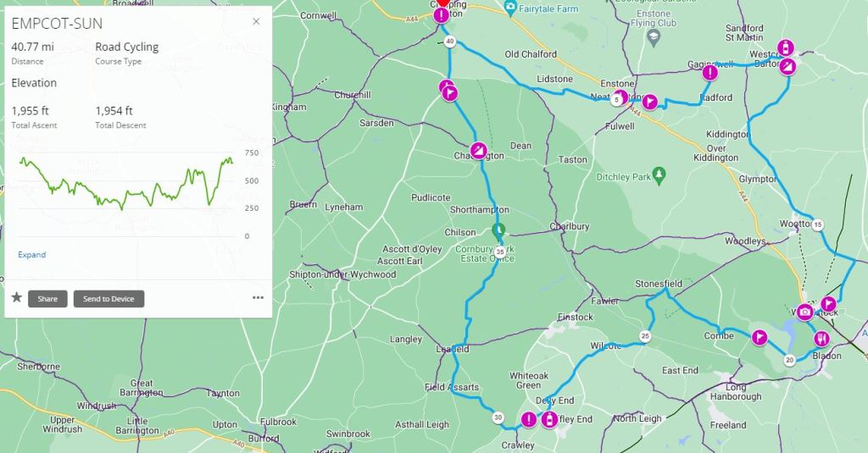Click mile marker 25 on route
Screen dimensions: 868x453
tap(645, 336)
